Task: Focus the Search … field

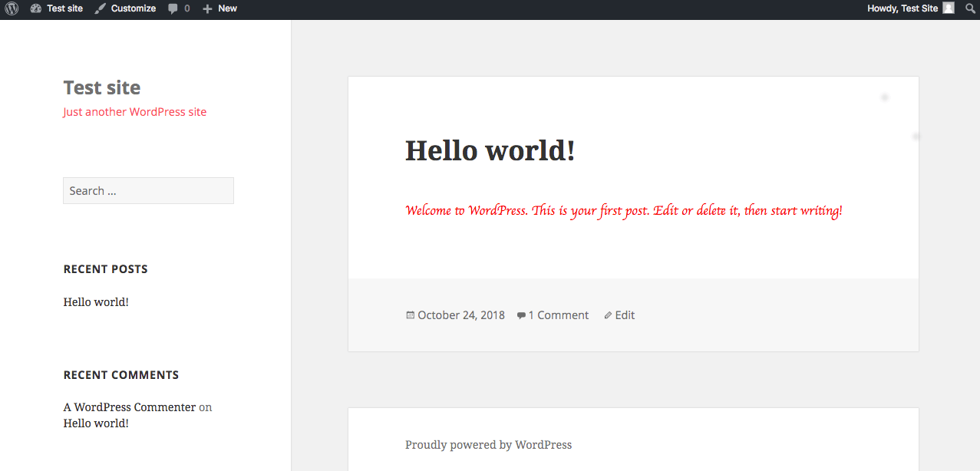Action: point(148,191)
